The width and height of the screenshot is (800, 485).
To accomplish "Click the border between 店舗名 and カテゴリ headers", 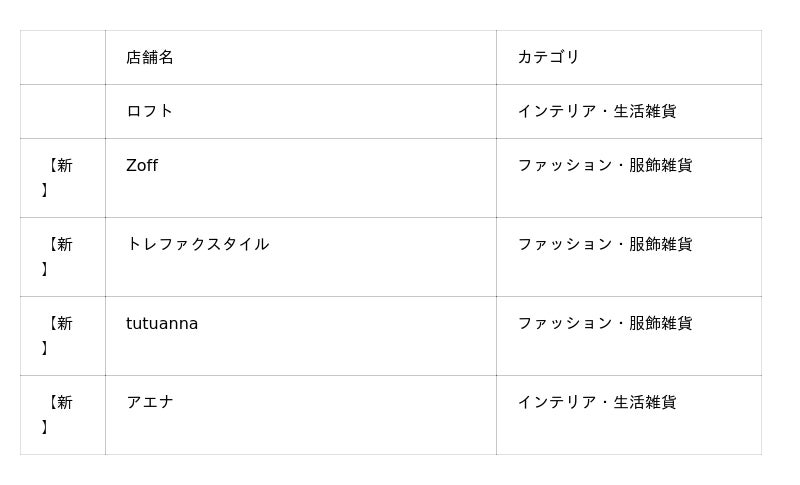I will pyautogui.click(x=496, y=57).
